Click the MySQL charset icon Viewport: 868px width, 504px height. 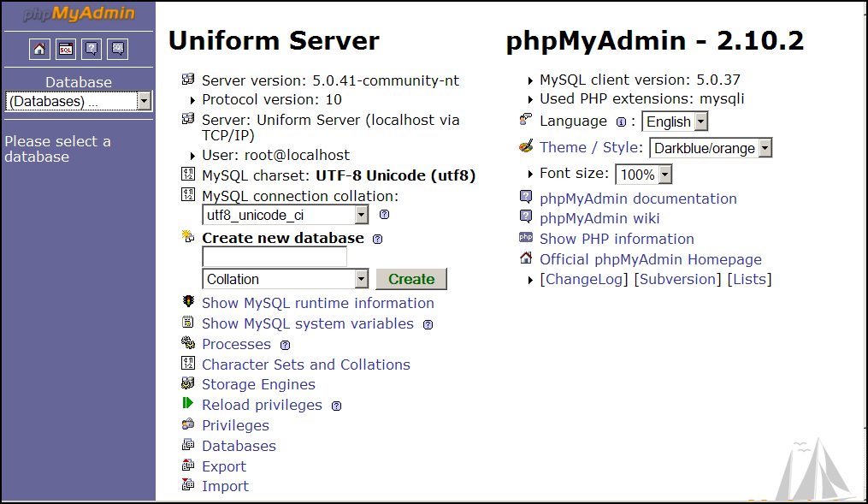tap(188, 175)
